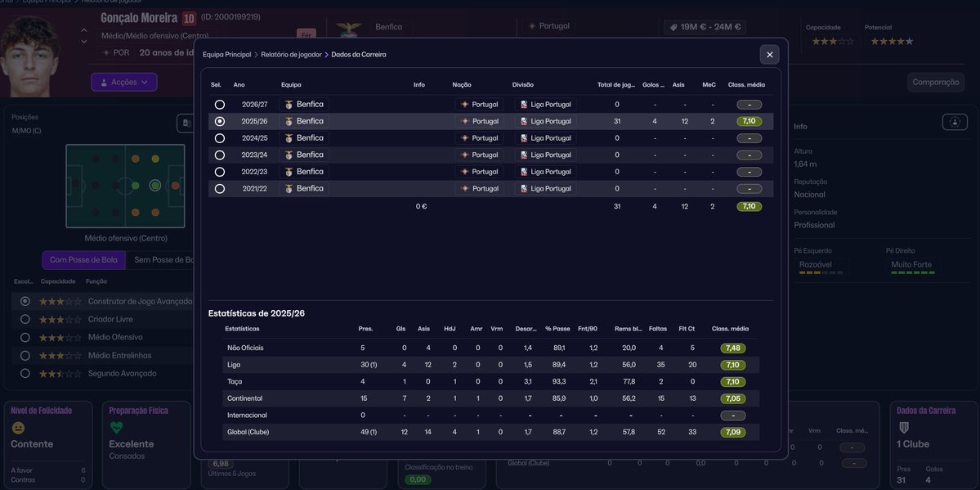Choose Criador Livre role radio
This screenshot has width=980, height=490.
[x=25, y=319]
